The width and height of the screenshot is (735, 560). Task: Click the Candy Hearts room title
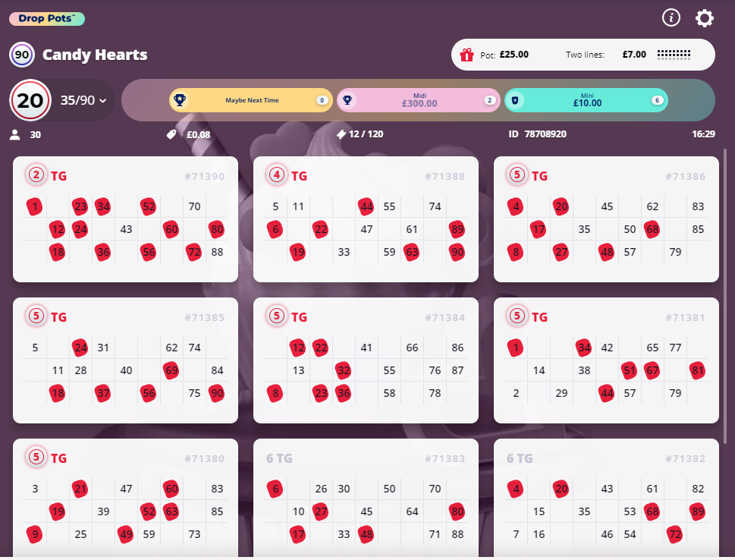tap(95, 55)
